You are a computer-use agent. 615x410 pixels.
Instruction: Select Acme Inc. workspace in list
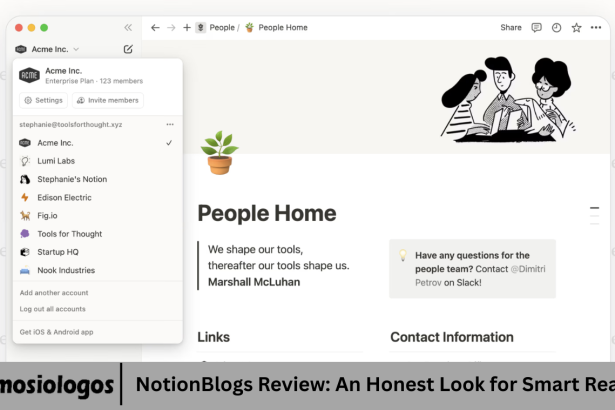[x=97, y=143]
